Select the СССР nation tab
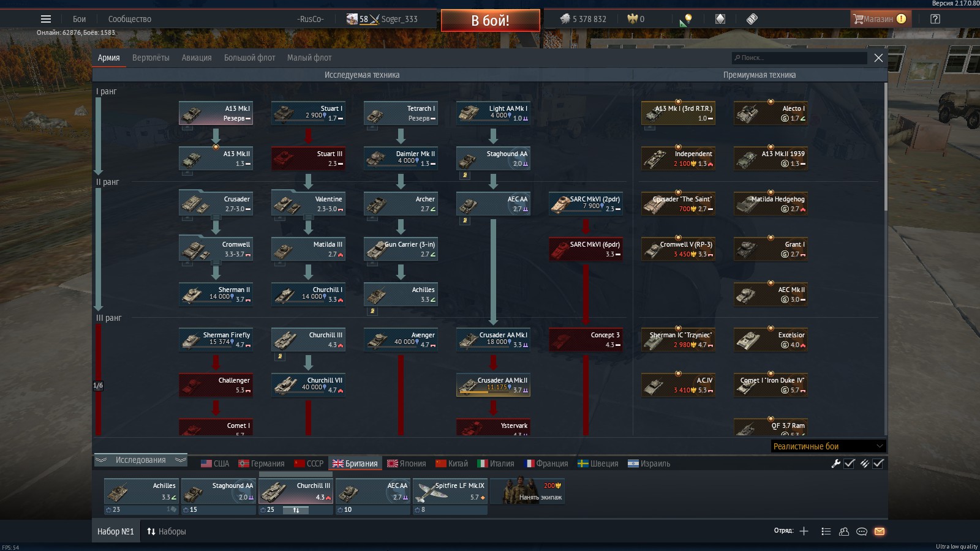980x551 pixels. click(309, 463)
